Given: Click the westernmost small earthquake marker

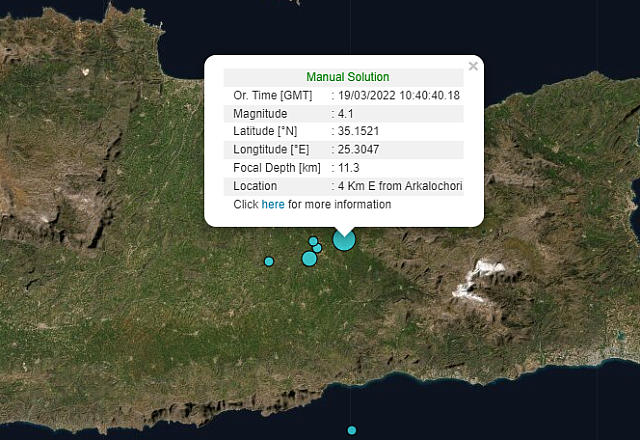Looking at the screenshot, I should tap(269, 261).
